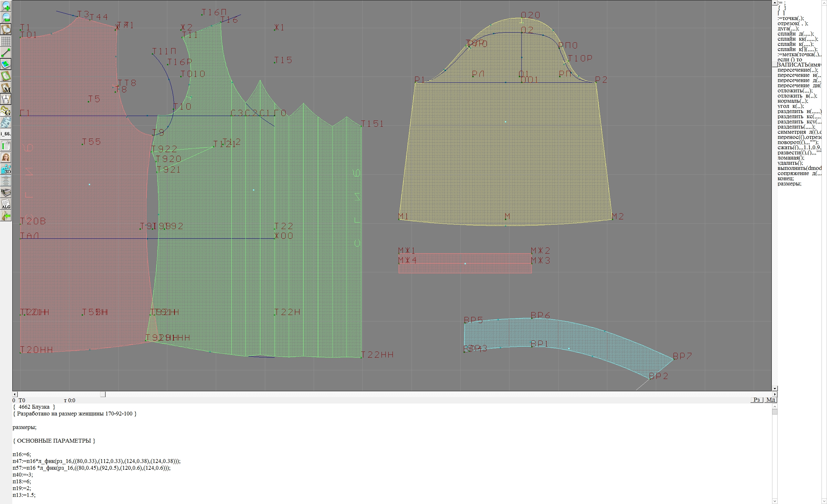The height and width of the screenshot is (504, 827).
Task: Switch to the Мд tab
Action: tap(770, 400)
